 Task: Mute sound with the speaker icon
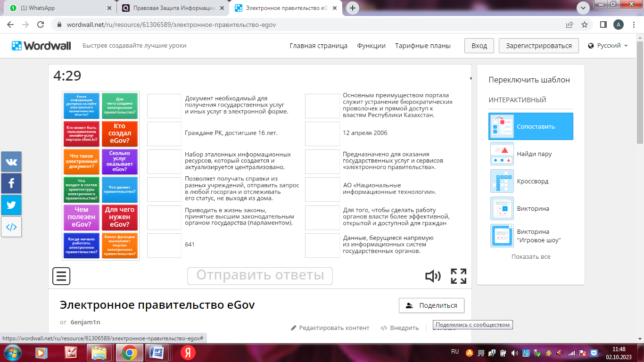(x=433, y=276)
